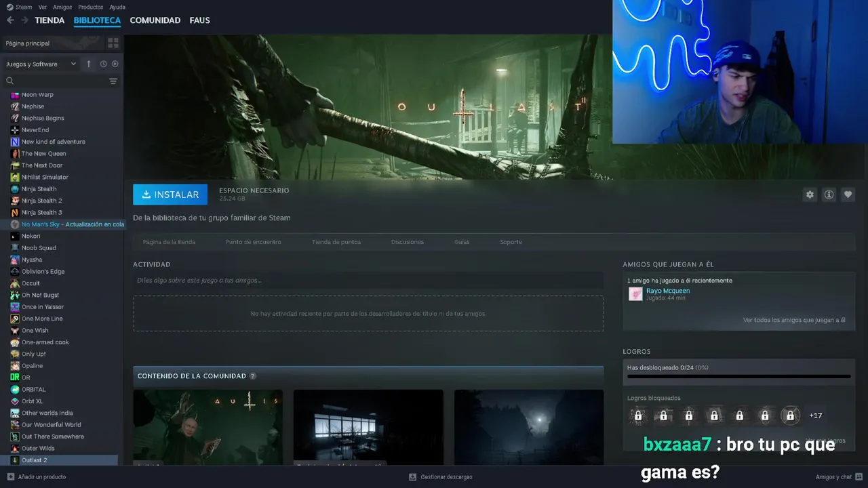The height and width of the screenshot is (488, 868).
Task: Switch library to grid view icon
Action: [x=113, y=43]
